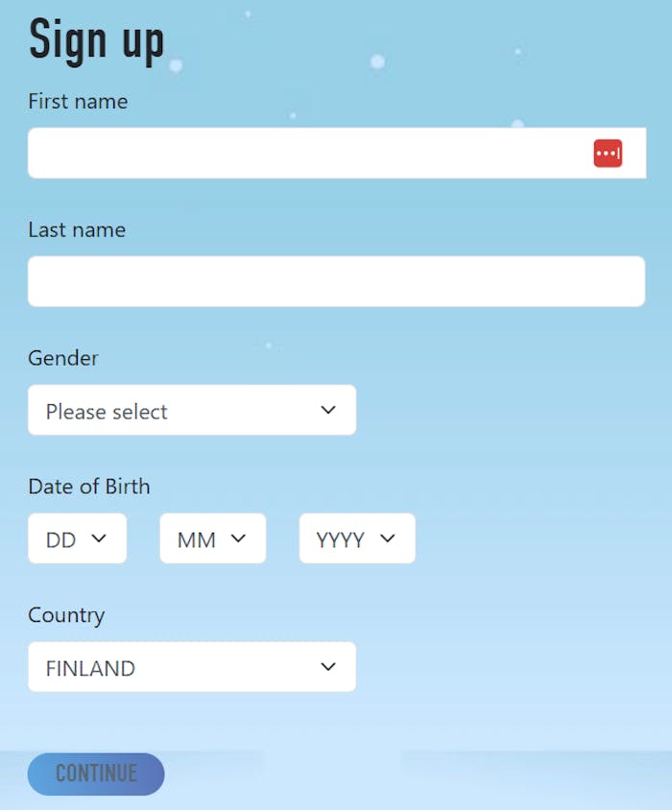Click the red password manager icon
Viewport: 672px width, 810px height.
(608, 154)
